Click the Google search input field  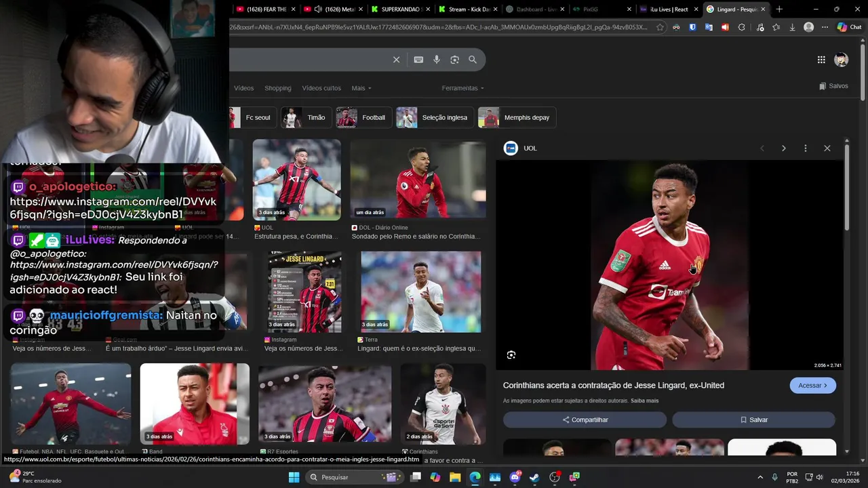[x=309, y=60]
